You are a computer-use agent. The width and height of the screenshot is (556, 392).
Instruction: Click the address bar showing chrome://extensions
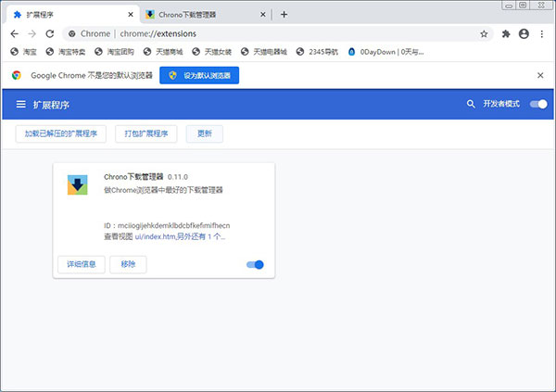coord(278,33)
